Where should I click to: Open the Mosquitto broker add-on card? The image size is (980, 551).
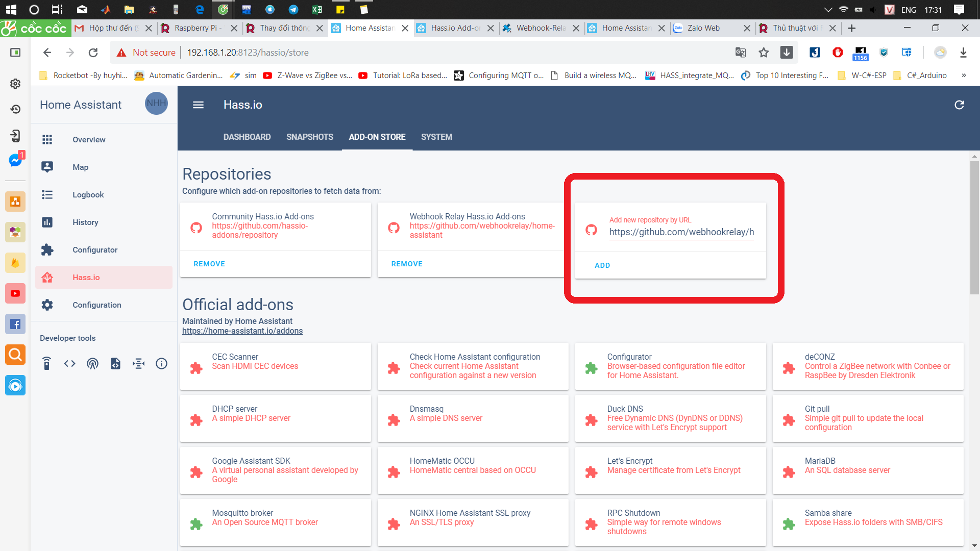click(x=276, y=522)
